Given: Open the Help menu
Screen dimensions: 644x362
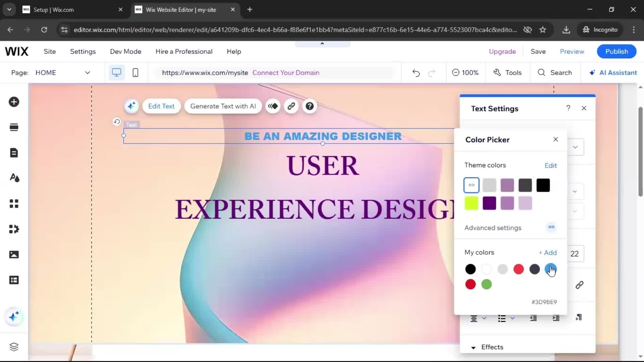Looking at the screenshot, I should click(x=234, y=52).
